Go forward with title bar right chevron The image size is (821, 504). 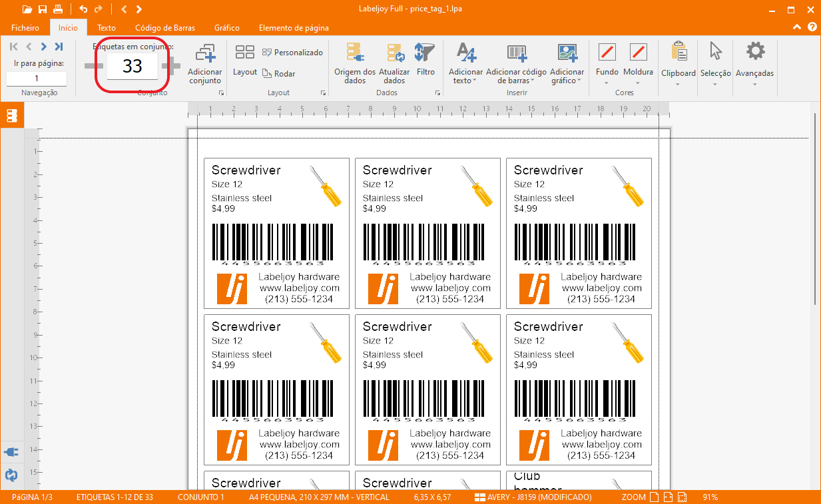138,9
